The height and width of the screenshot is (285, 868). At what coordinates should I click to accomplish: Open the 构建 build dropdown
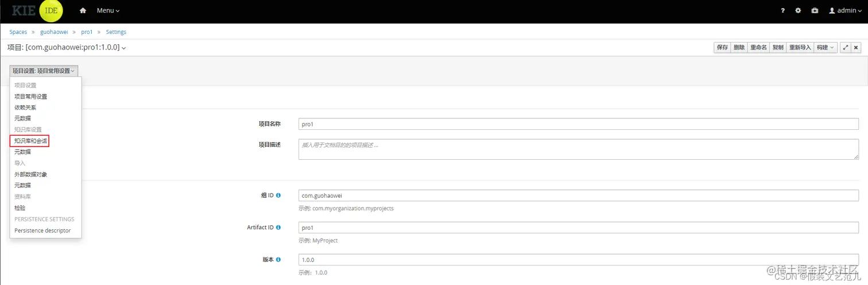pyautogui.click(x=826, y=48)
